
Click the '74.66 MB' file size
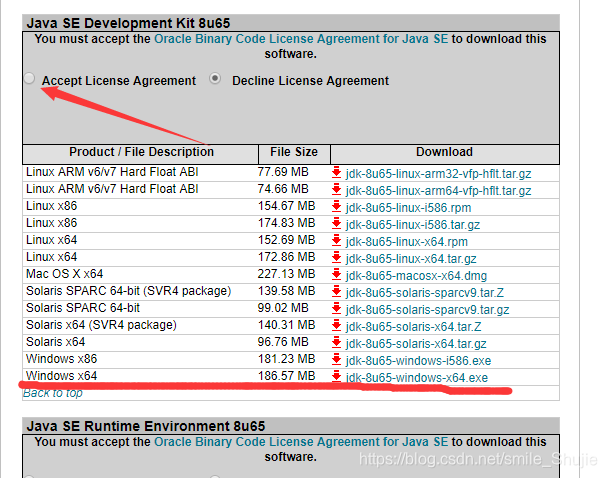(x=283, y=189)
